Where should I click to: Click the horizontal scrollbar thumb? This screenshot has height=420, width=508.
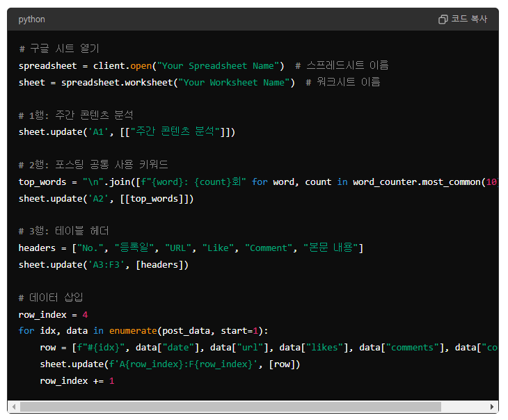[x=230, y=406]
